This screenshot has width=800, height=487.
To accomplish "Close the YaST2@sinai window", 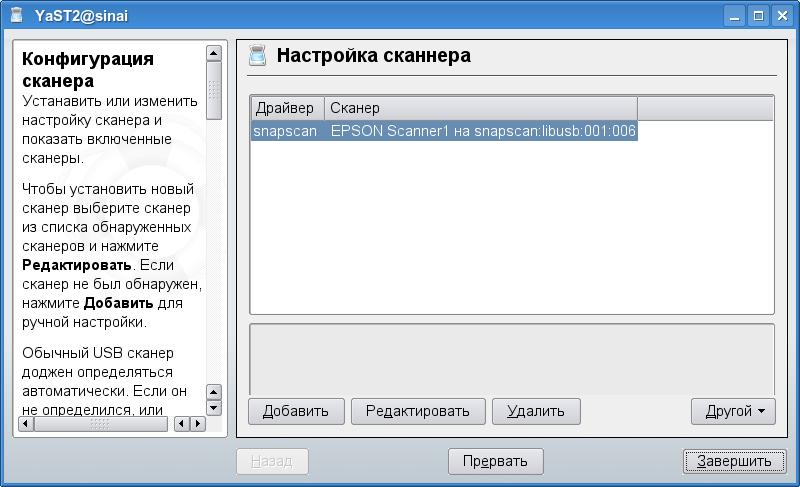I will [782, 16].
